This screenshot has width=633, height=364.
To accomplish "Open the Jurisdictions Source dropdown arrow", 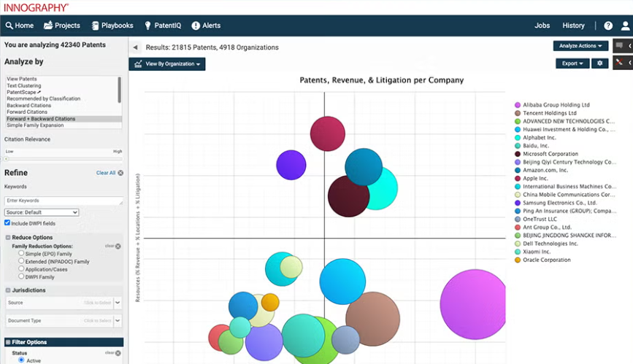I will (x=118, y=302).
